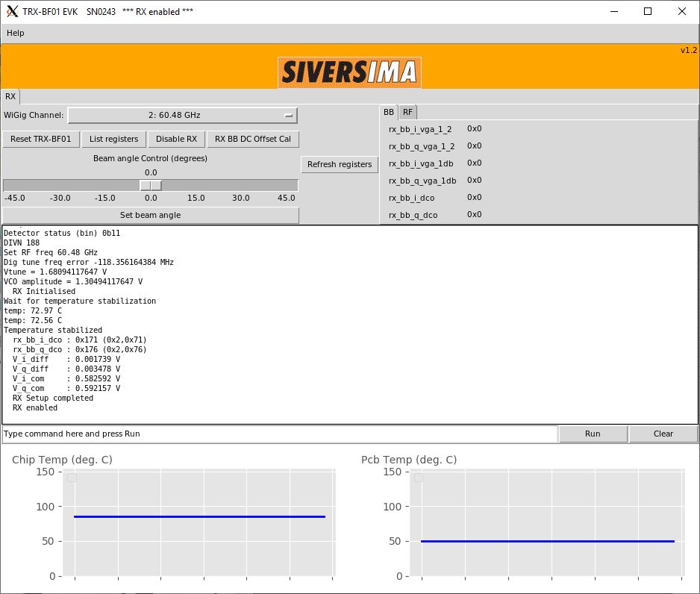This screenshot has width=700, height=594.
Task: Click the Sivers IMA logo banner
Action: (x=349, y=73)
